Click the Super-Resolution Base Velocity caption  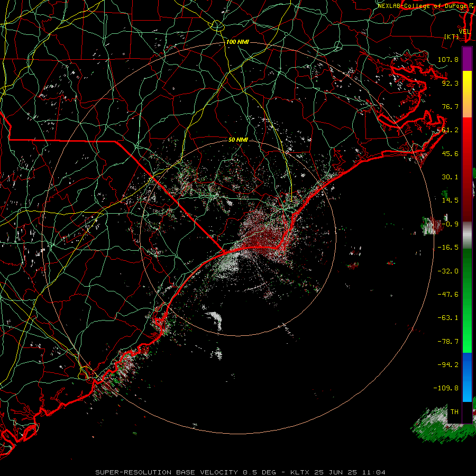240,472
